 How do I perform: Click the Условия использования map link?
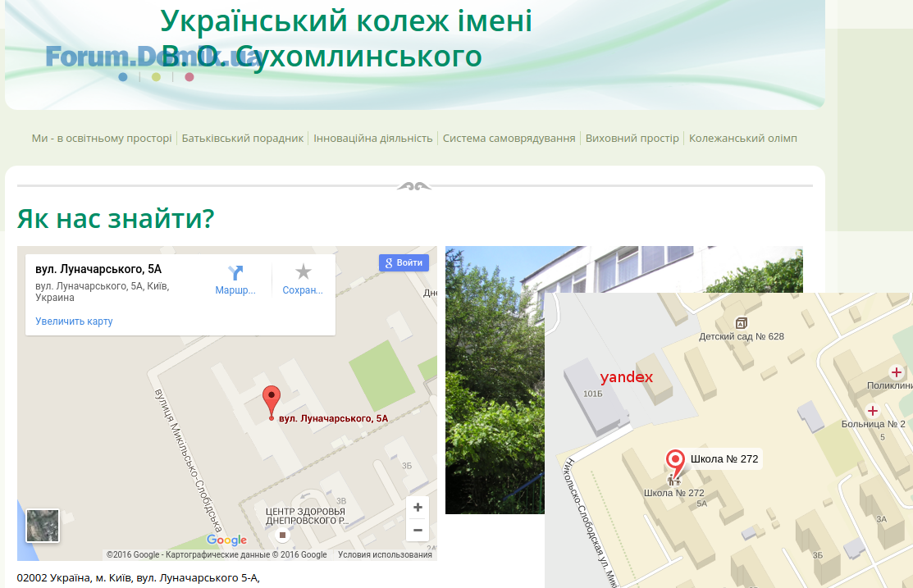point(385,555)
